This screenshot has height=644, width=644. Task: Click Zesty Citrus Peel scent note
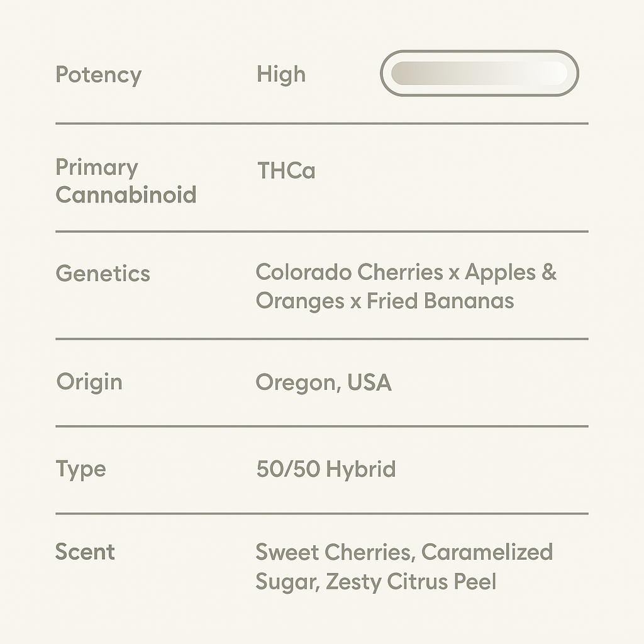(x=411, y=581)
